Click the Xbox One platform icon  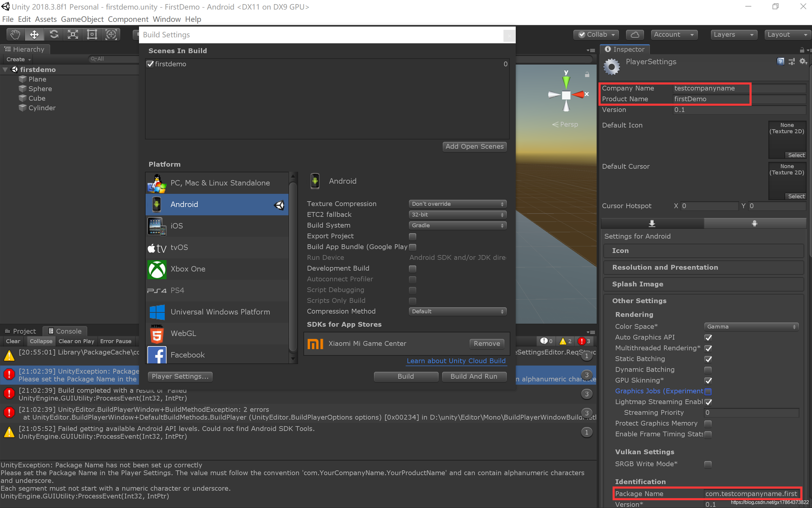click(x=157, y=269)
